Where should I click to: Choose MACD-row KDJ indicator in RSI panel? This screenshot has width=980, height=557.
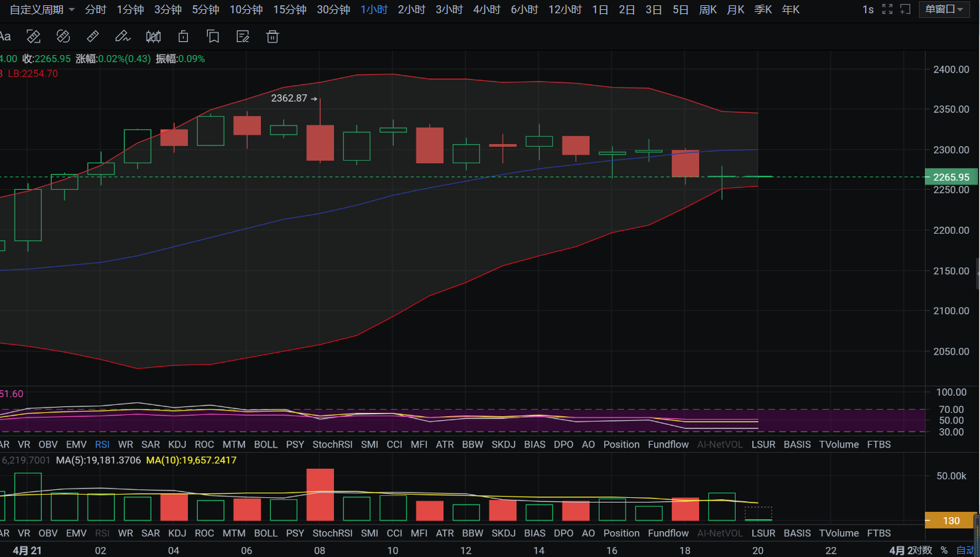[x=177, y=444]
